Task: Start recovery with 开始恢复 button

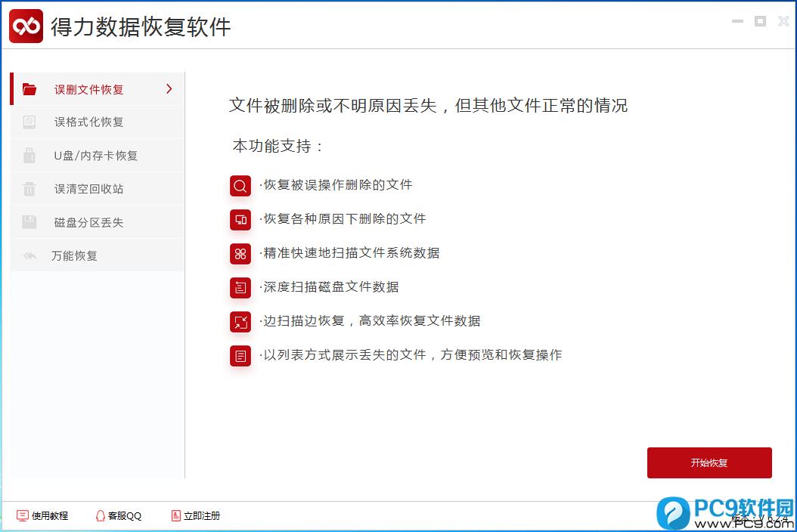Action: tap(709, 463)
